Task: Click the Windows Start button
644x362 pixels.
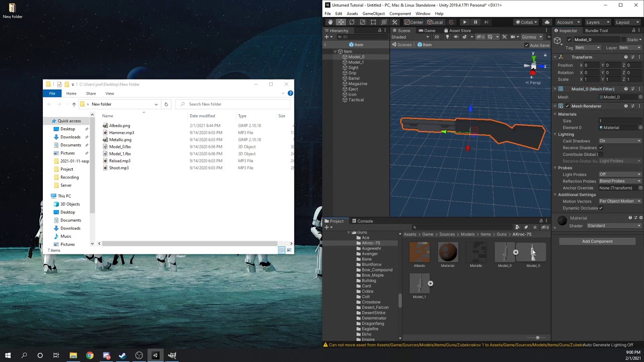Action: pyautogui.click(x=8, y=355)
